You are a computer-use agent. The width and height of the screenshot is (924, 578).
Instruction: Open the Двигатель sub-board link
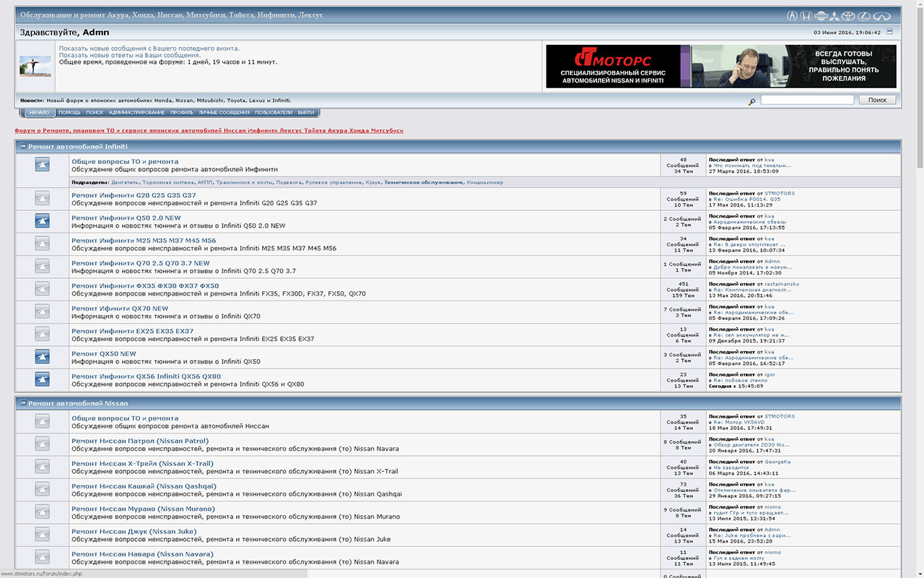pyautogui.click(x=126, y=183)
